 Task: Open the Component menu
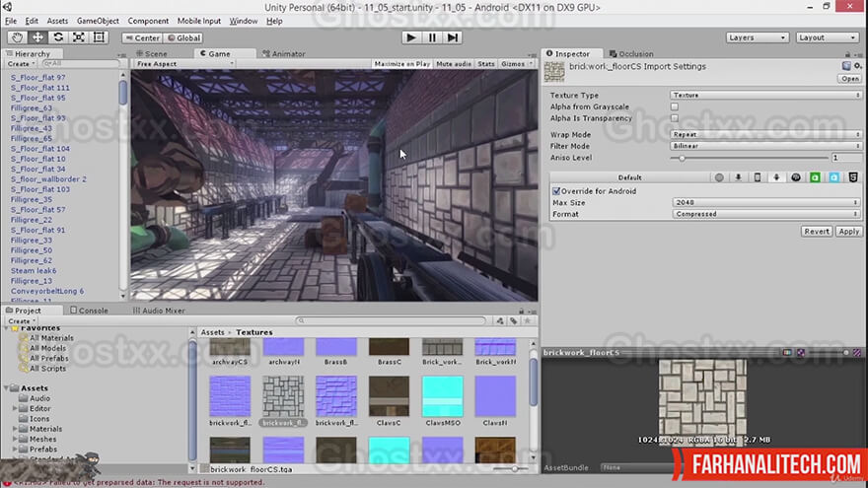coord(148,21)
